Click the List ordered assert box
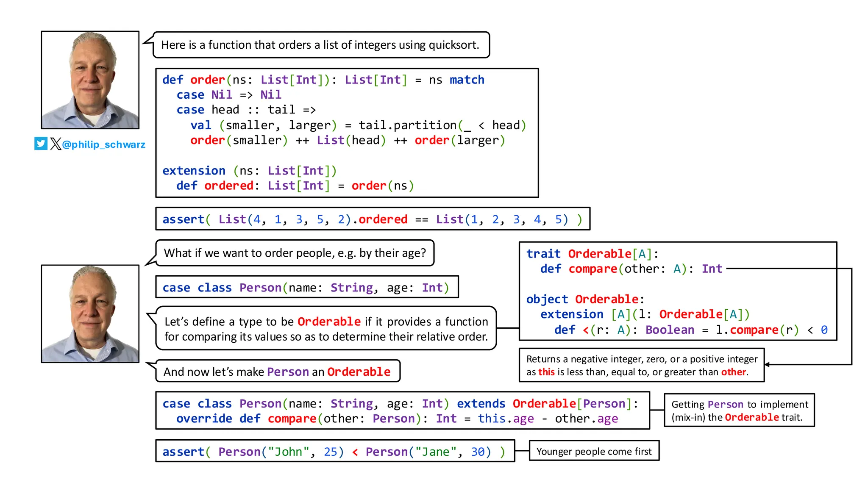This screenshot has width=868, height=488. click(x=372, y=219)
